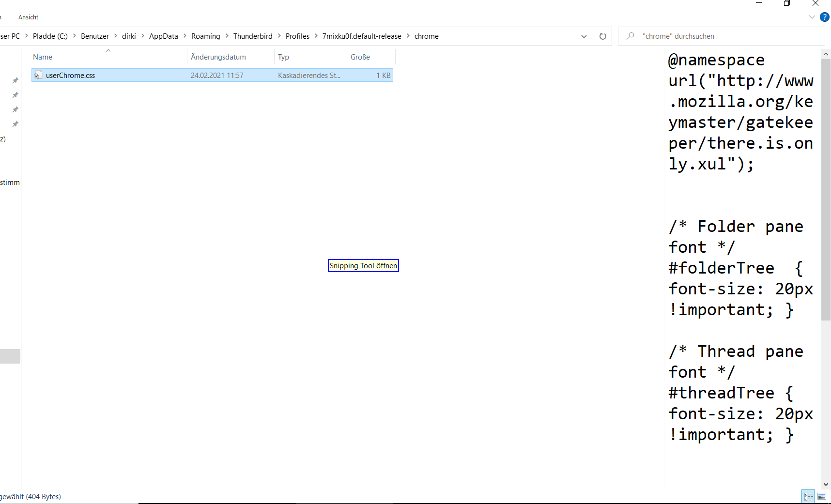Click the chrome breadcrumb segment
831x504 pixels.
[427, 36]
